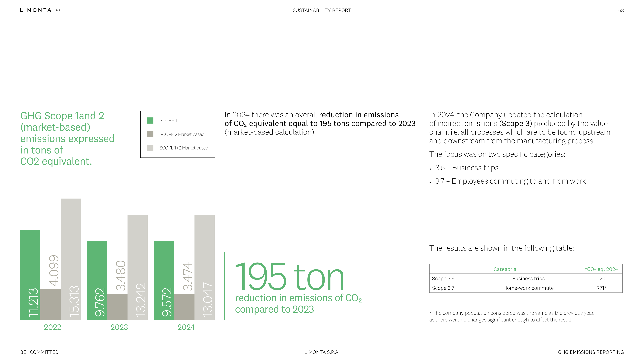The height and width of the screenshot is (362, 644).
Task: Click 'Categoria' table header
Action: [x=505, y=269]
